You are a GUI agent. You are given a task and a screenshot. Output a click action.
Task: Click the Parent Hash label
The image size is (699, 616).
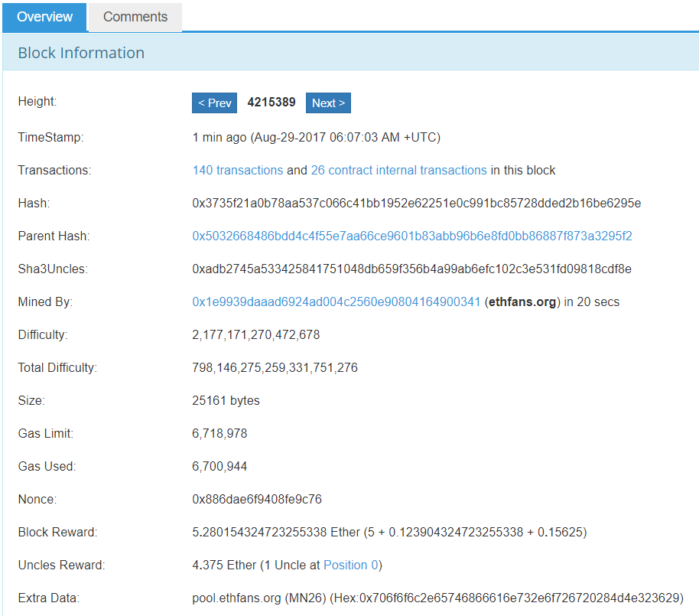tap(54, 236)
